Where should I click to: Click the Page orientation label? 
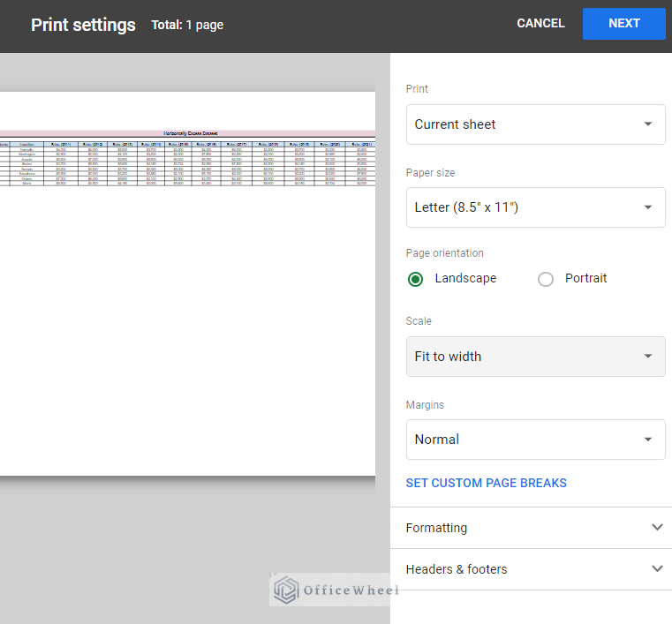(x=444, y=253)
